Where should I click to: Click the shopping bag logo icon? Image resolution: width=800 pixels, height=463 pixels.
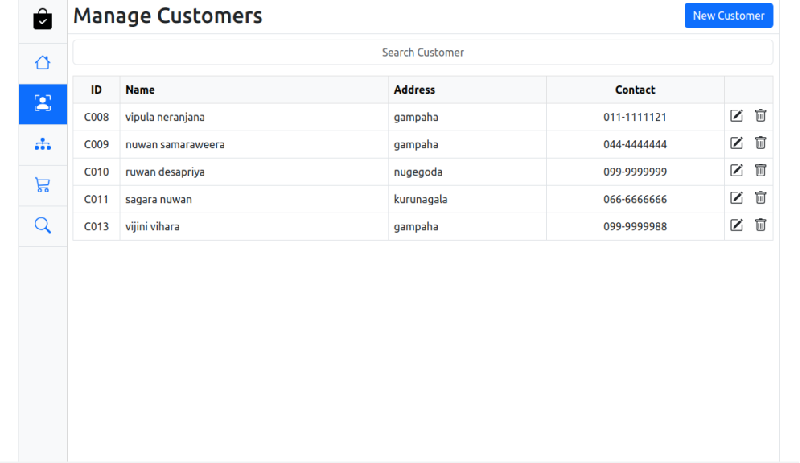pyautogui.click(x=42, y=19)
